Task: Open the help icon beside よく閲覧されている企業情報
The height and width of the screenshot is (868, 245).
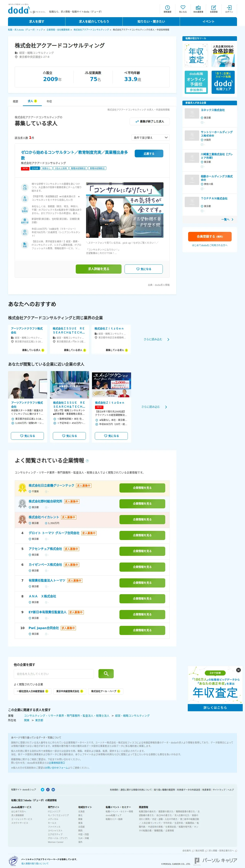Action: coord(87,461)
